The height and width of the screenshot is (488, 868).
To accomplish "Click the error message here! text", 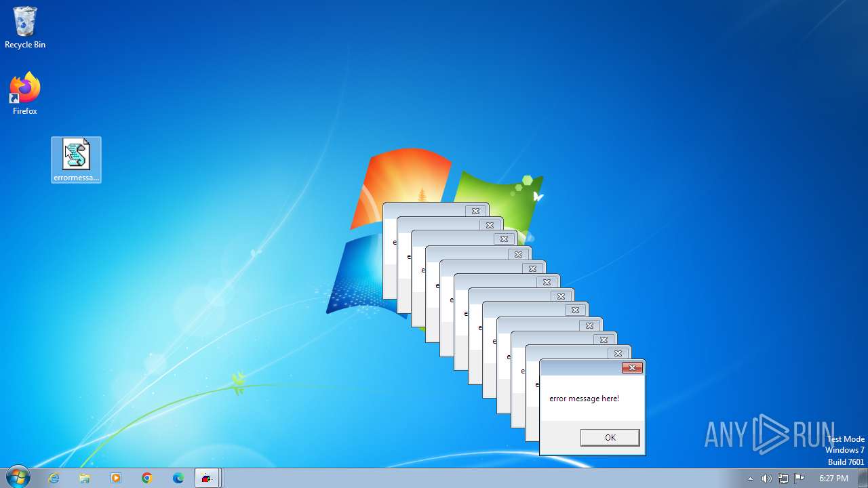I will coord(584,399).
